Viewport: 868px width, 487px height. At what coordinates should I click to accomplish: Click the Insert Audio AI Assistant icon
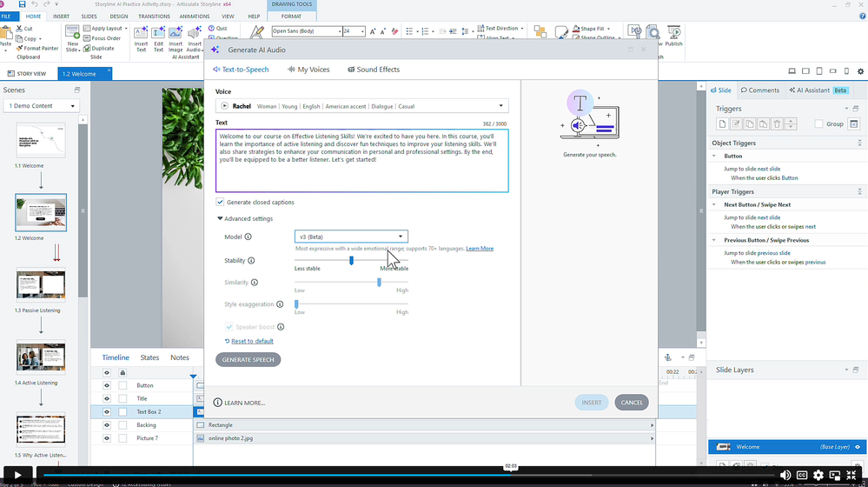[195, 39]
